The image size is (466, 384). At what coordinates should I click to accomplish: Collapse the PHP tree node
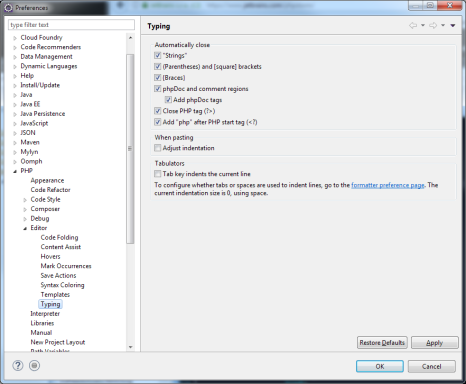(x=15, y=171)
